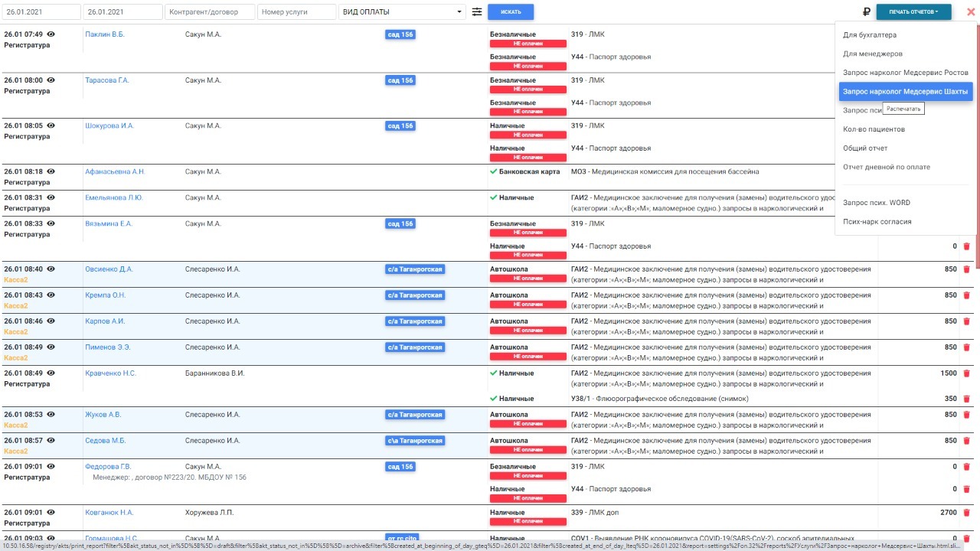The height and width of the screenshot is (551, 980).
Task: Delete the флюорографическое обследование 350 row
Action: click(x=966, y=399)
